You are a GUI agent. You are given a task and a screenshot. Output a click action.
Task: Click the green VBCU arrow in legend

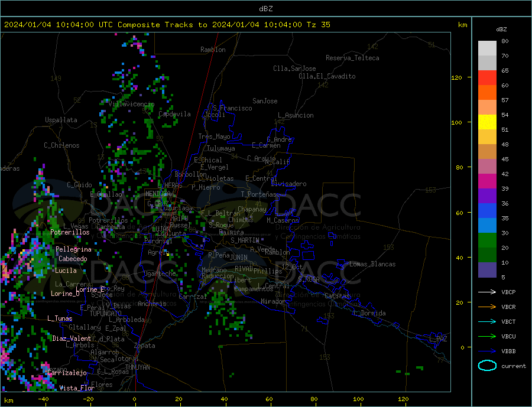[487, 337]
